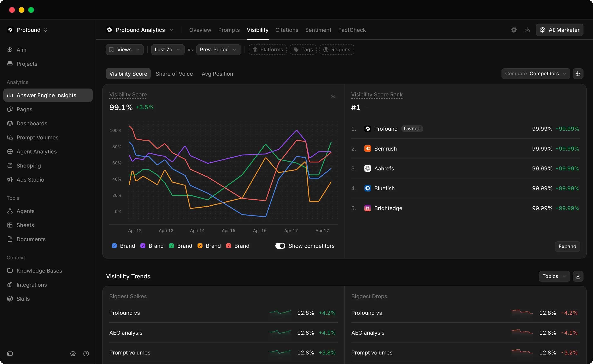This screenshot has width=593, height=364.
Task: Click the Profound logo in rank list
Action: (368, 129)
